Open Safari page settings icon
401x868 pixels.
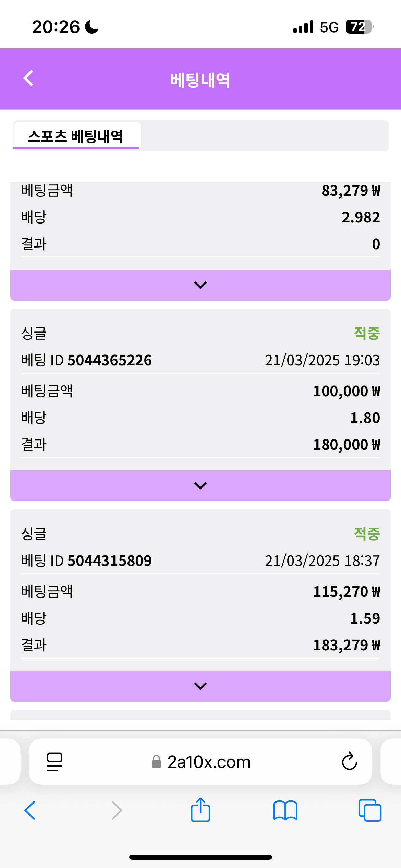(54, 762)
